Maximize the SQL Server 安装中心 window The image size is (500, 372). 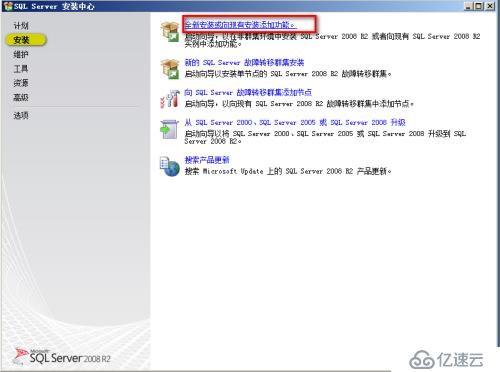479,6
